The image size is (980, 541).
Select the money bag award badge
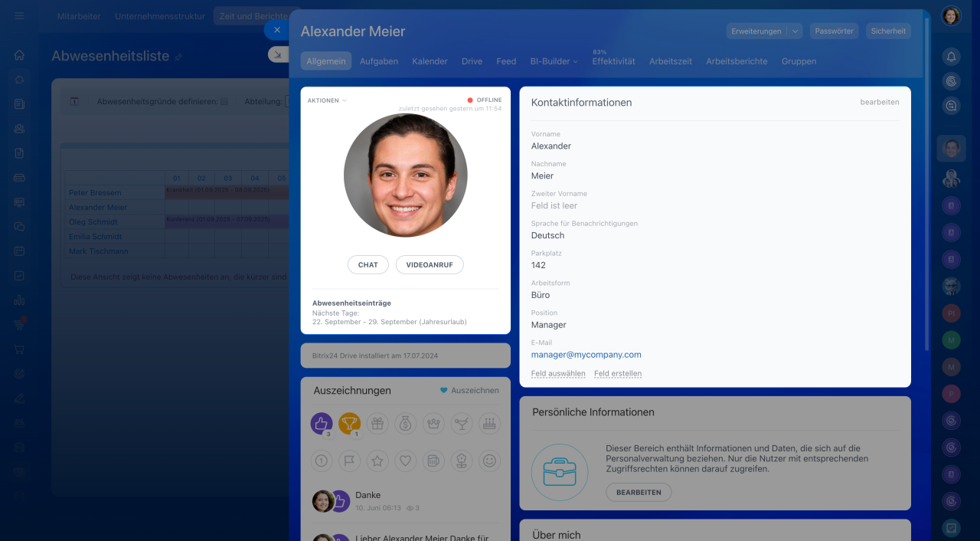click(406, 423)
